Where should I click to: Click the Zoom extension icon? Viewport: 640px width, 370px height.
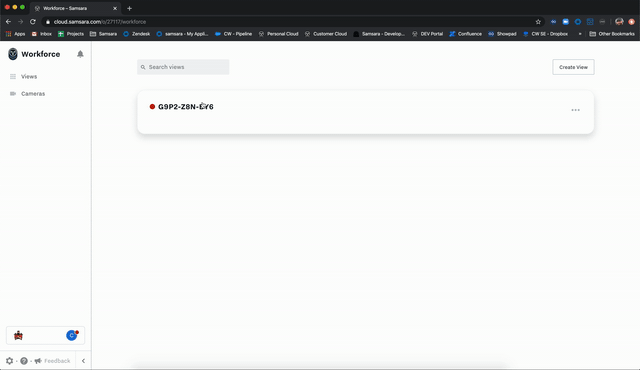[565, 22]
